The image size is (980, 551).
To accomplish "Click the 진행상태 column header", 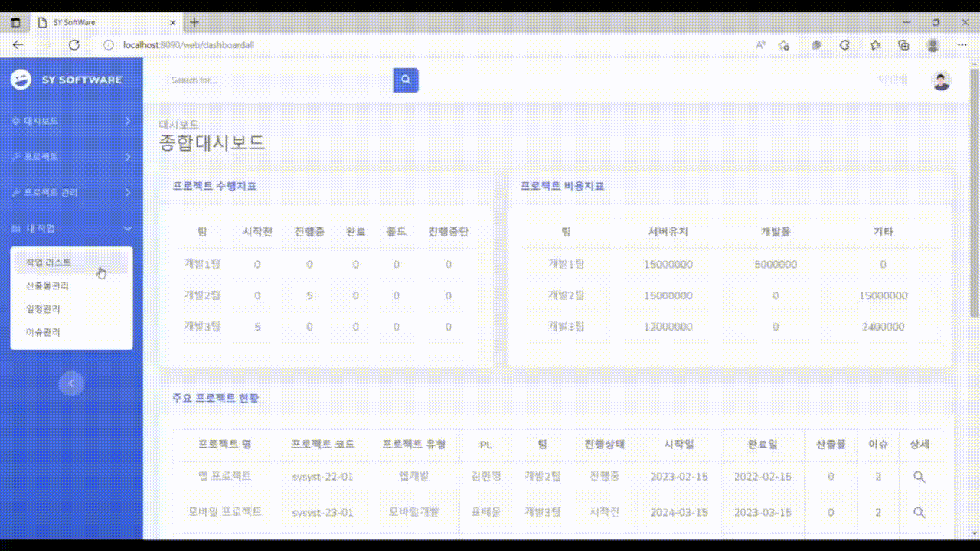I will coord(605,445).
